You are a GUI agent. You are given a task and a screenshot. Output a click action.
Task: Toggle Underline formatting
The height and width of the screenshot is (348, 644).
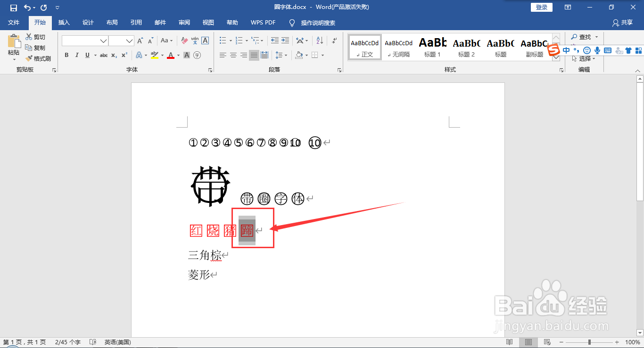pyautogui.click(x=87, y=55)
